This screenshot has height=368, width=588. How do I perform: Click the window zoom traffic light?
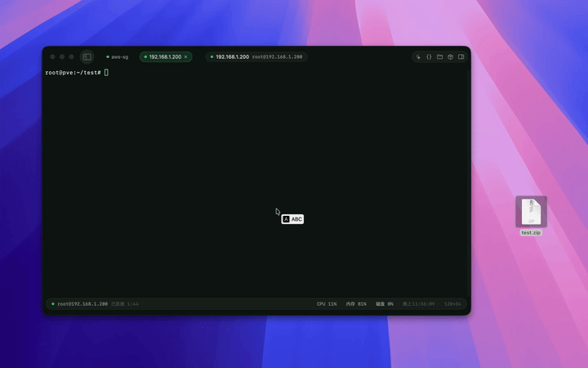[x=71, y=57]
